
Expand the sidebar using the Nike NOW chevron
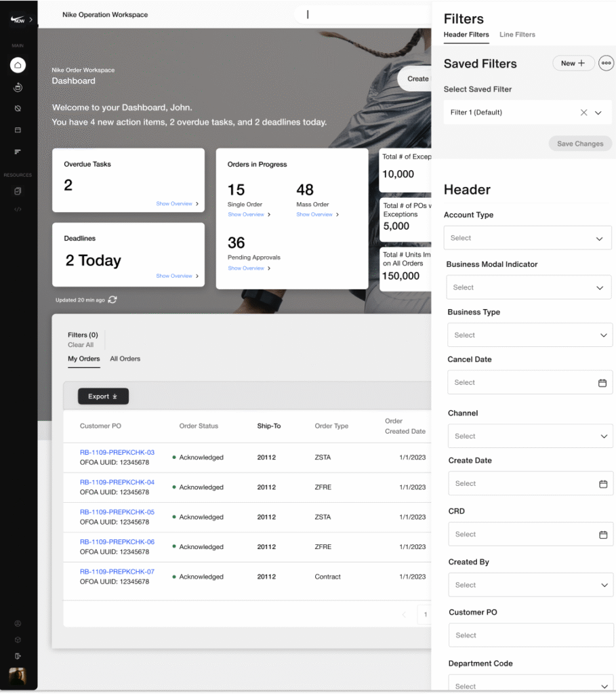pyautogui.click(x=30, y=20)
